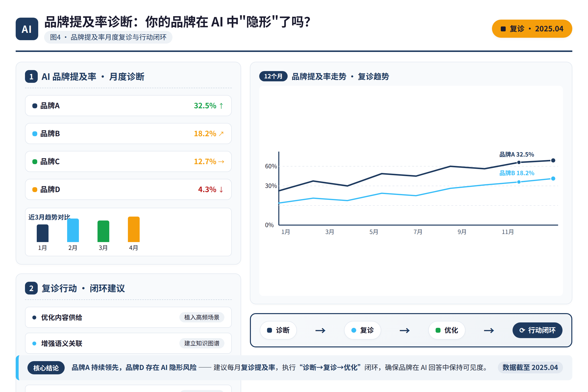Click the dark square icon in 诊断 pill
588x392 pixels.
(269, 330)
